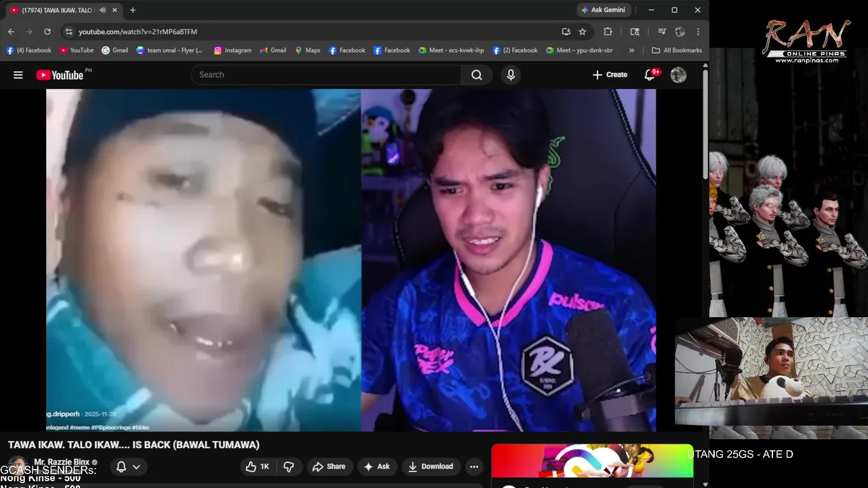This screenshot has width=868, height=488.
Task: Open the team umal - Flyer bookmark
Action: click(170, 50)
